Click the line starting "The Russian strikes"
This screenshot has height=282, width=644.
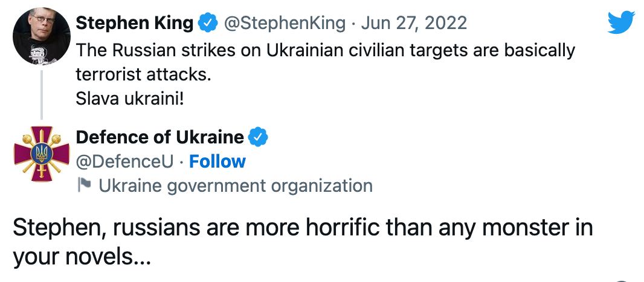(x=326, y=50)
